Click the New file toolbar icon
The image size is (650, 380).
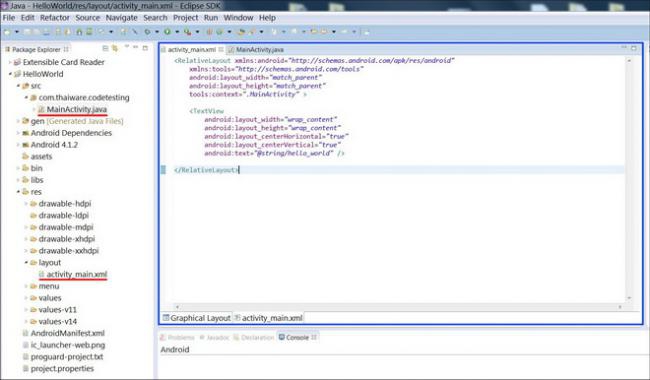tap(7, 31)
